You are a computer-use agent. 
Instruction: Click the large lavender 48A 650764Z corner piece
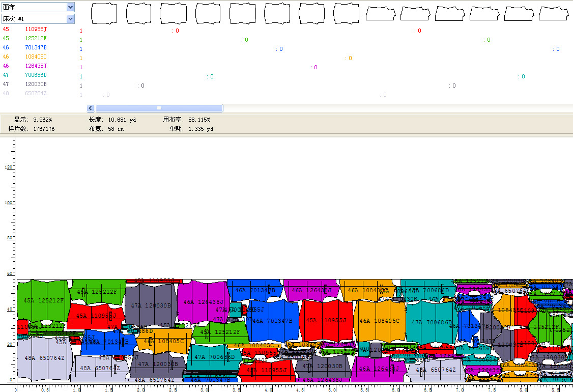pos(44,358)
